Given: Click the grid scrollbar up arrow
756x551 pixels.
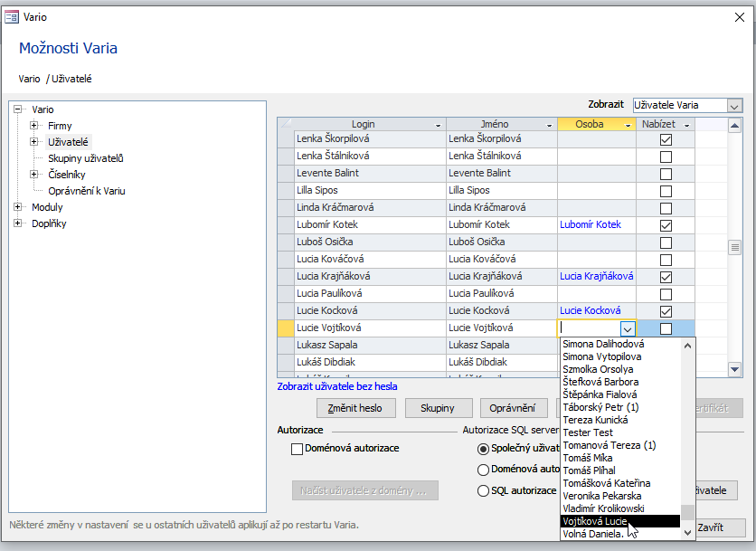Looking at the screenshot, I should point(734,127).
